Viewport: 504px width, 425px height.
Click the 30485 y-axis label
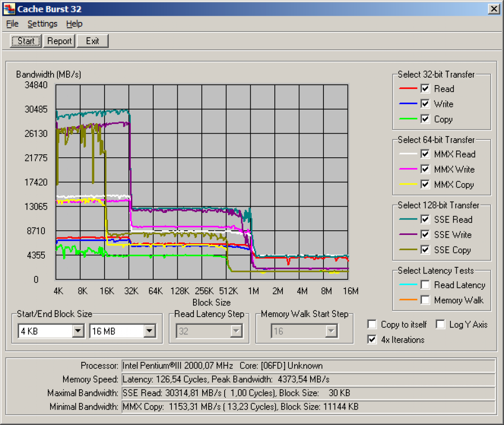click(x=36, y=109)
